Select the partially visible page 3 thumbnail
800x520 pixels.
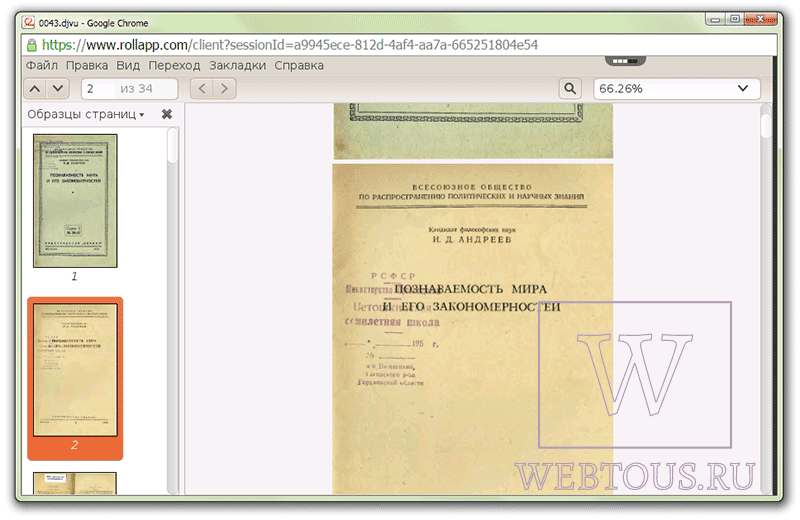tap(75, 483)
